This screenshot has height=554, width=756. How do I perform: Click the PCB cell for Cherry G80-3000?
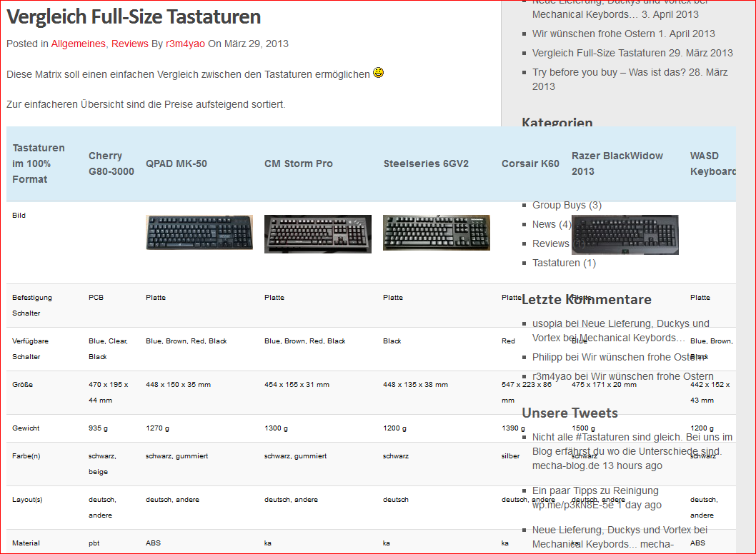tap(96, 297)
